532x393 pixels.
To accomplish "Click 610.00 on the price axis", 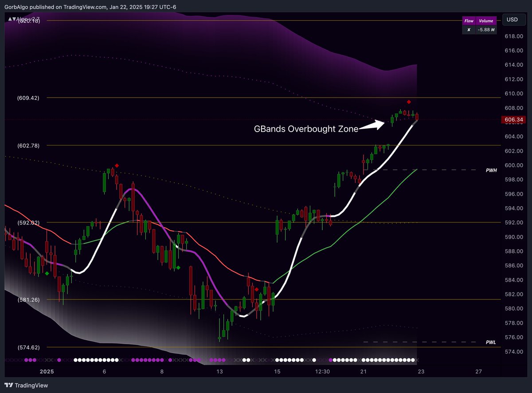I will tap(515, 94).
